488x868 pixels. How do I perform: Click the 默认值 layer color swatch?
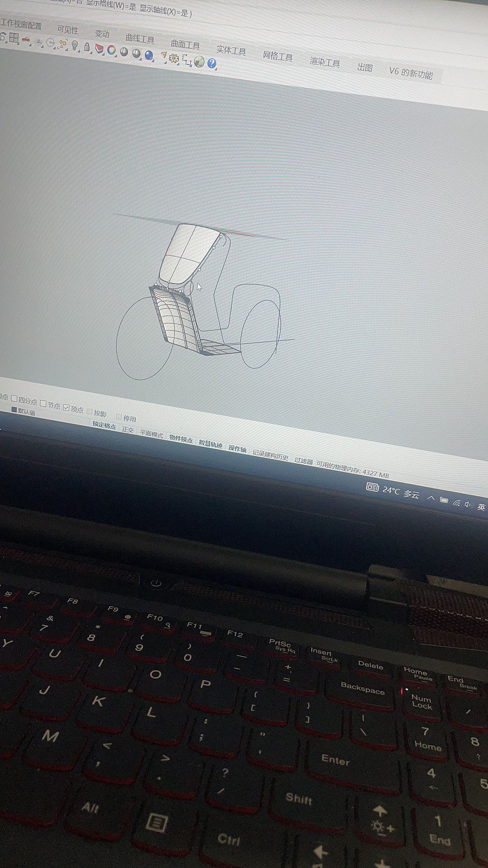pos(14,410)
